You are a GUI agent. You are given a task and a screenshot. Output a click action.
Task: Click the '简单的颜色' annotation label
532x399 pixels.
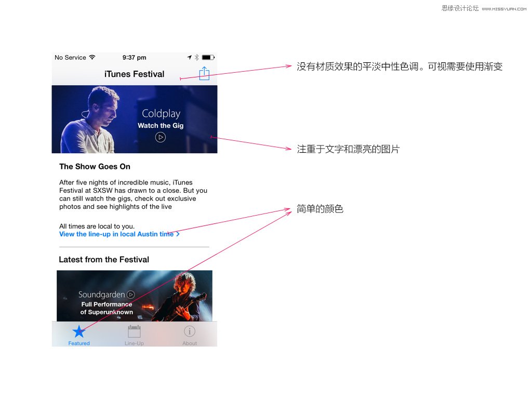click(x=320, y=209)
